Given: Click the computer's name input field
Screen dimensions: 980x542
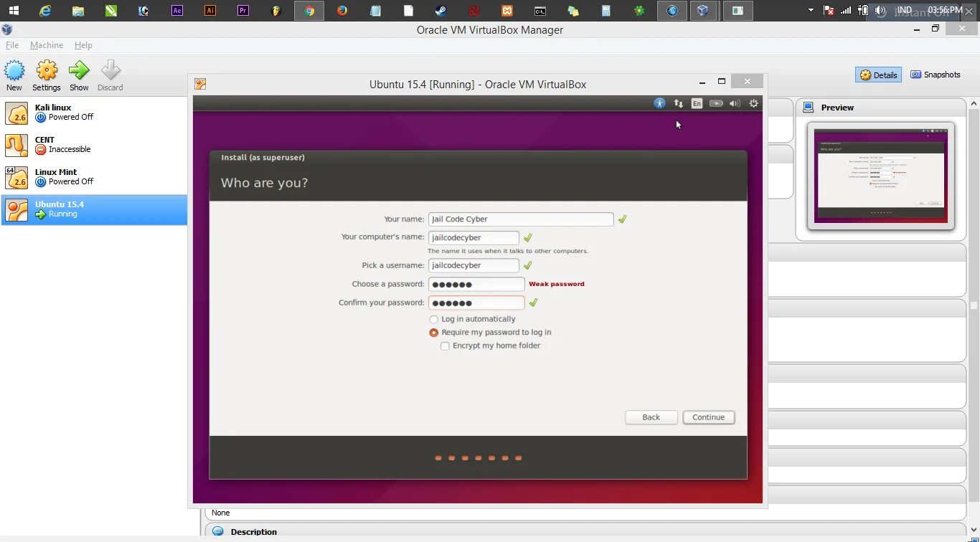Looking at the screenshot, I should point(473,237).
